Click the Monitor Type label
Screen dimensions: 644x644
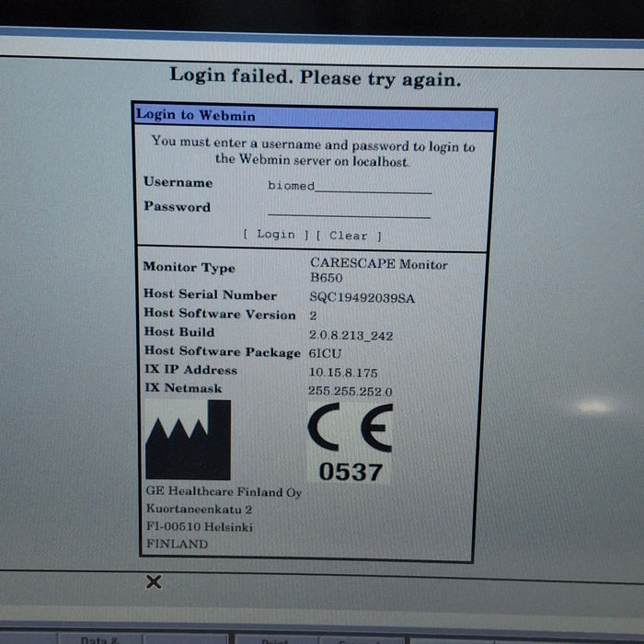click(x=189, y=268)
